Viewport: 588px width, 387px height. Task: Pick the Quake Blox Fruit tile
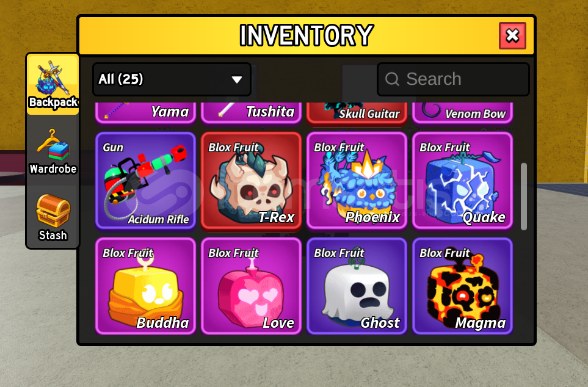[462, 181]
